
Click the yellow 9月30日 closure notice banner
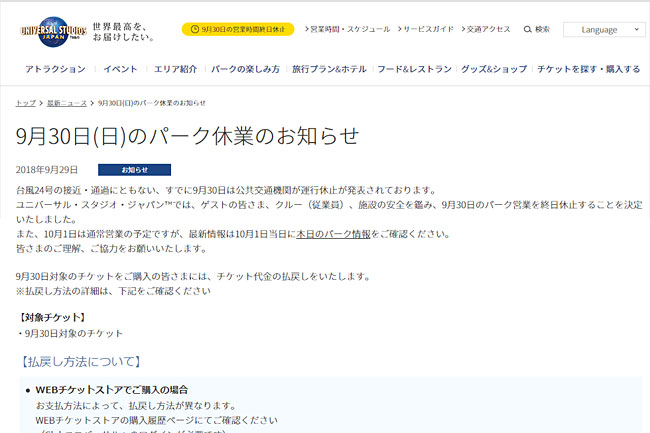click(237, 29)
